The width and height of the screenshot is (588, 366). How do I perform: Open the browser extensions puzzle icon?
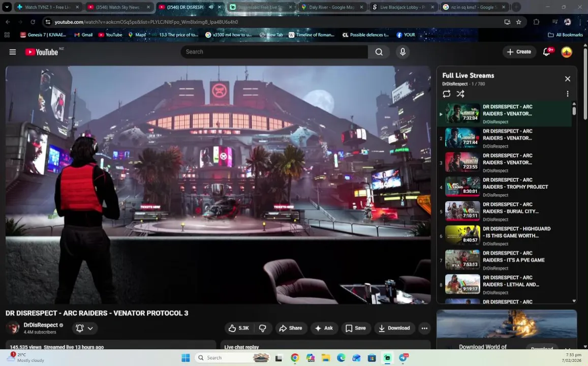point(536,22)
